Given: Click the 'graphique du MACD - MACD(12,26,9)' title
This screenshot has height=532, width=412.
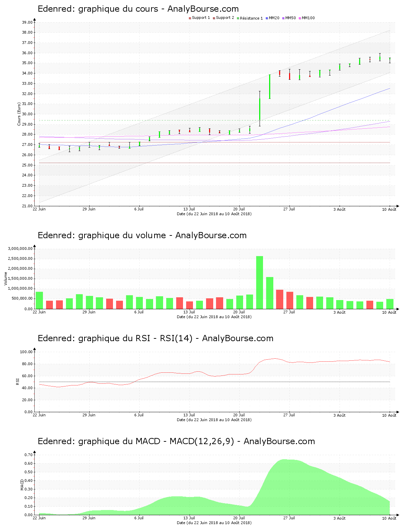Looking at the screenshot, I should [156, 441].
